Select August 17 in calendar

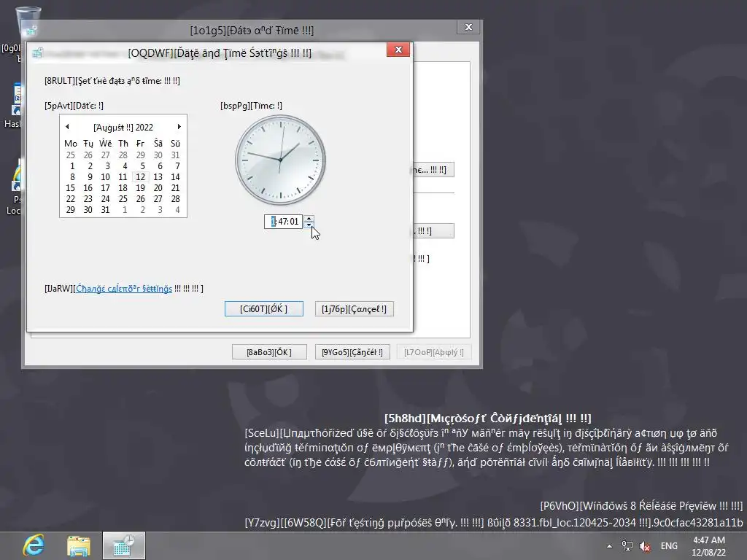pos(105,188)
